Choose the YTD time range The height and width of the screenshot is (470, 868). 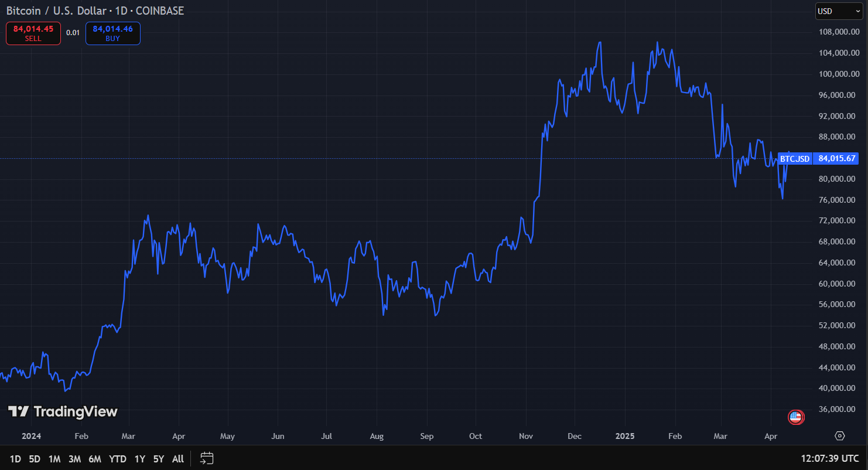pos(118,459)
